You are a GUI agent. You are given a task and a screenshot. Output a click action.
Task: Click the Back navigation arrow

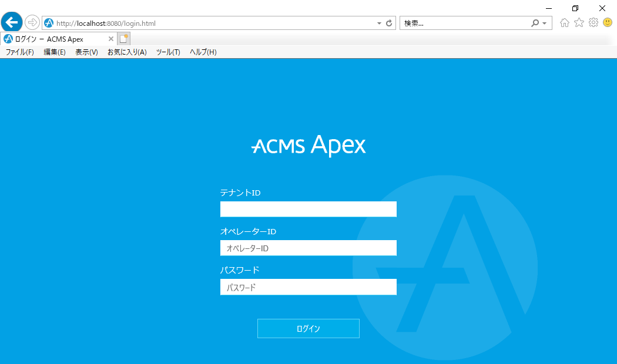[12, 22]
